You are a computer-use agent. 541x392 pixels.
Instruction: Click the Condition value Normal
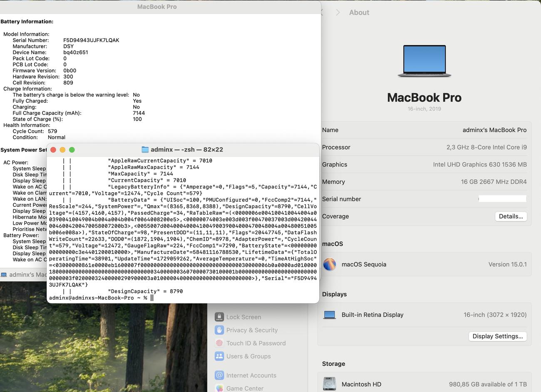click(57, 137)
